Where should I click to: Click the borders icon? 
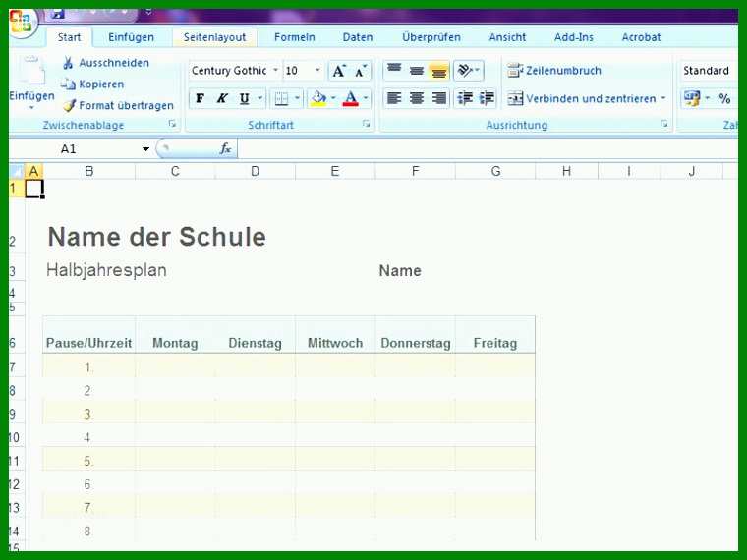[x=281, y=98]
